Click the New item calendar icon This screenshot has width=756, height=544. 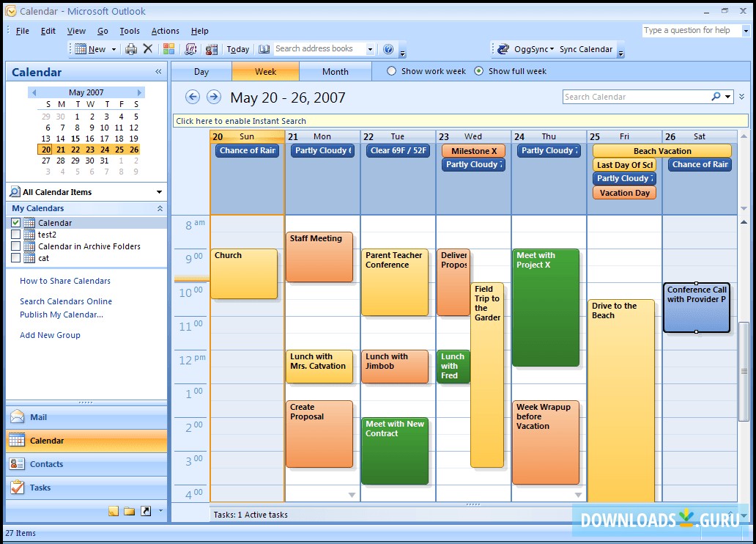(81, 49)
